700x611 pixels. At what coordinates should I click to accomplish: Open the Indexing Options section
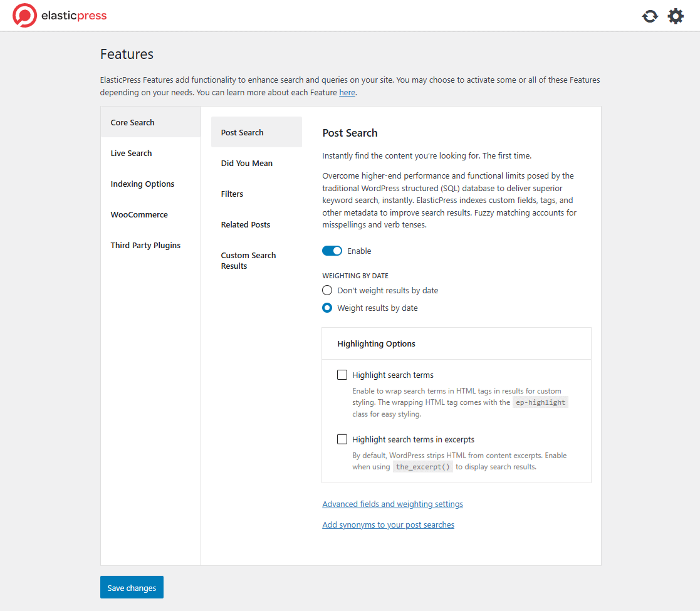click(142, 184)
